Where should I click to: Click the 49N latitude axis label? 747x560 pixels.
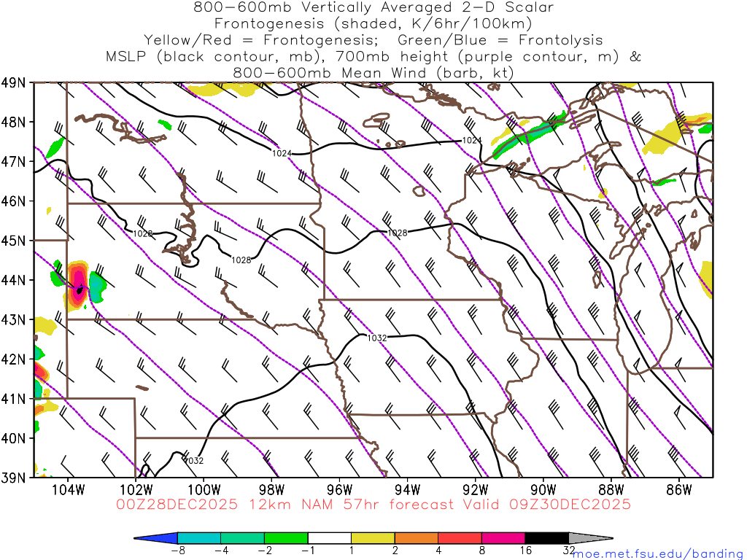(x=16, y=82)
